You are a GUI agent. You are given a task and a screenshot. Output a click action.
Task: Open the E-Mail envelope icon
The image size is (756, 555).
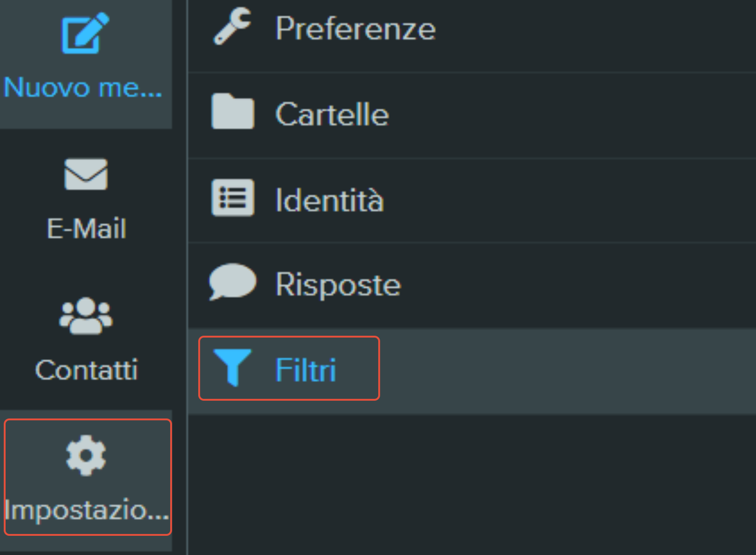pyautogui.click(x=86, y=174)
